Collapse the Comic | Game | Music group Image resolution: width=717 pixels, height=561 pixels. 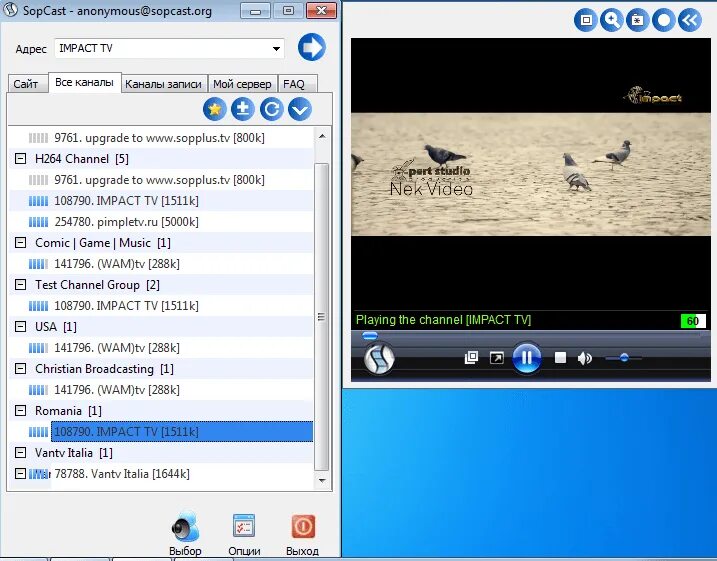pos(20,243)
